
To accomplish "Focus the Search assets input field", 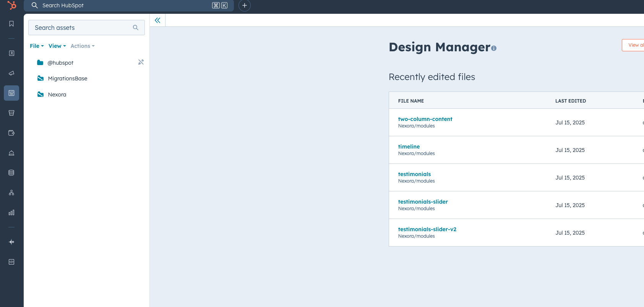I will click(86, 28).
